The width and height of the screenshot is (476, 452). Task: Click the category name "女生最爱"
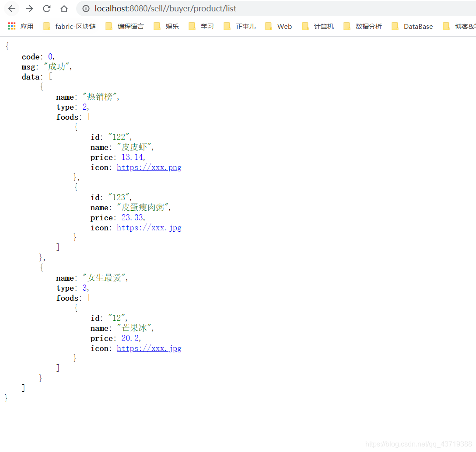coord(104,278)
